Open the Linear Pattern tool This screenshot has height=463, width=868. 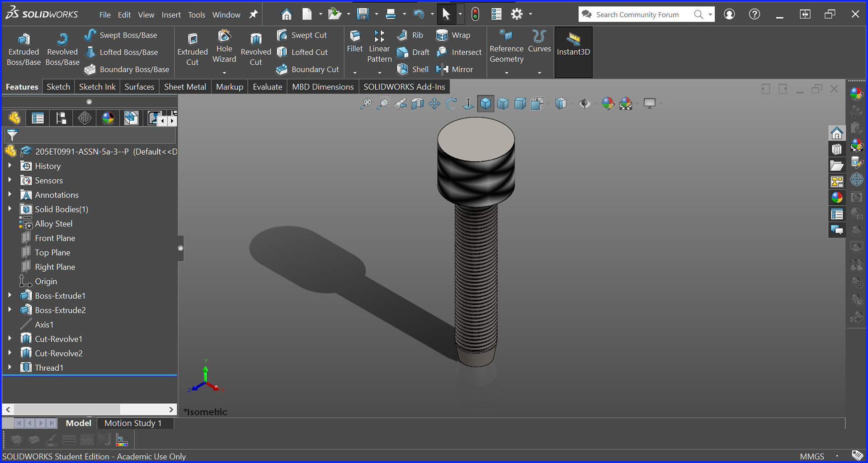(x=379, y=47)
